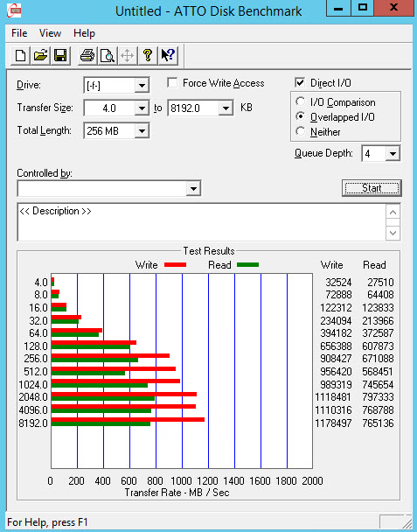Open the Total Length dropdown 256 MB
417x532 pixels.
point(142,130)
